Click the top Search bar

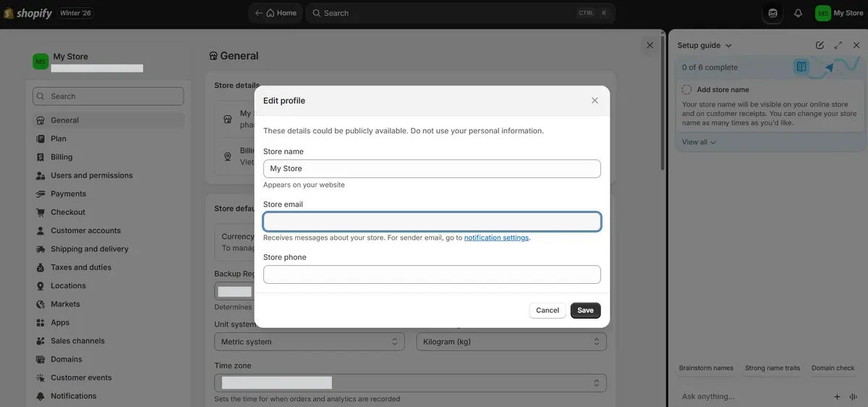click(459, 13)
